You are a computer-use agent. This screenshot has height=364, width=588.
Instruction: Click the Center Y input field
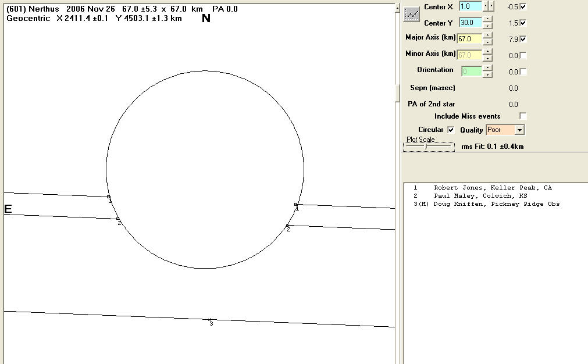point(471,23)
